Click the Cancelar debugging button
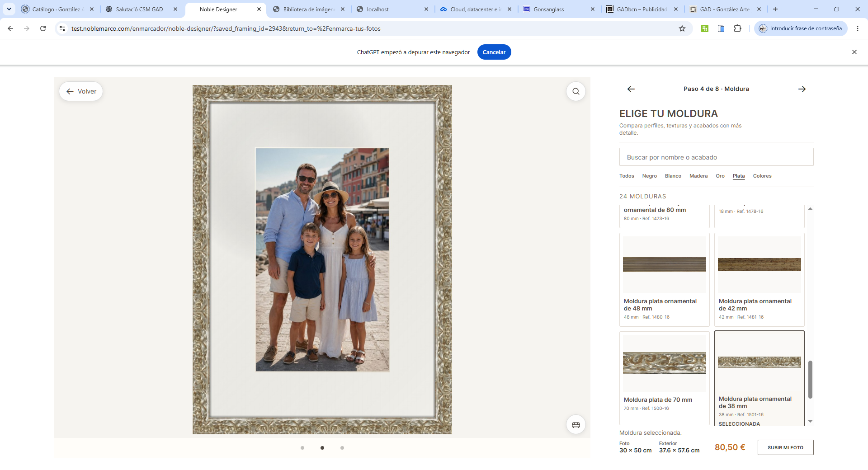Image resolution: width=868 pixels, height=470 pixels. [494, 52]
